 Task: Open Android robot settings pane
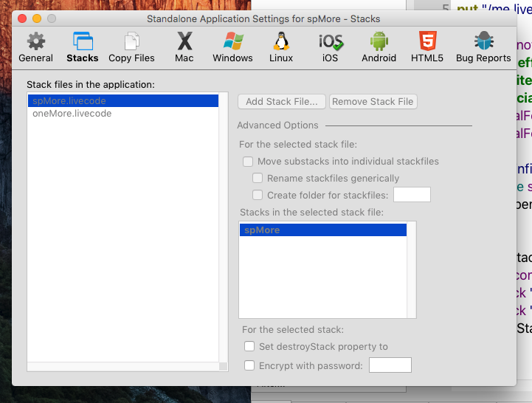tap(379, 47)
